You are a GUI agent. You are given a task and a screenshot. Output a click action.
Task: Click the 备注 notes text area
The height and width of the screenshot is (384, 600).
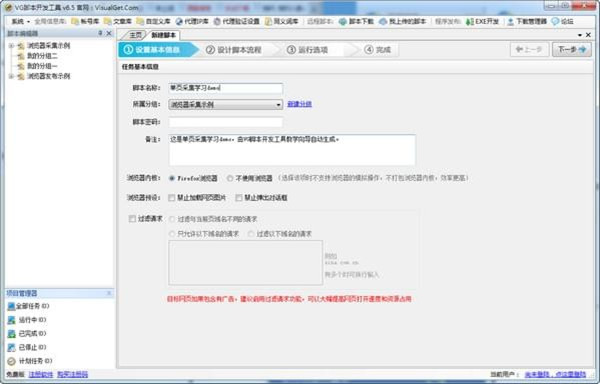coord(292,150)
